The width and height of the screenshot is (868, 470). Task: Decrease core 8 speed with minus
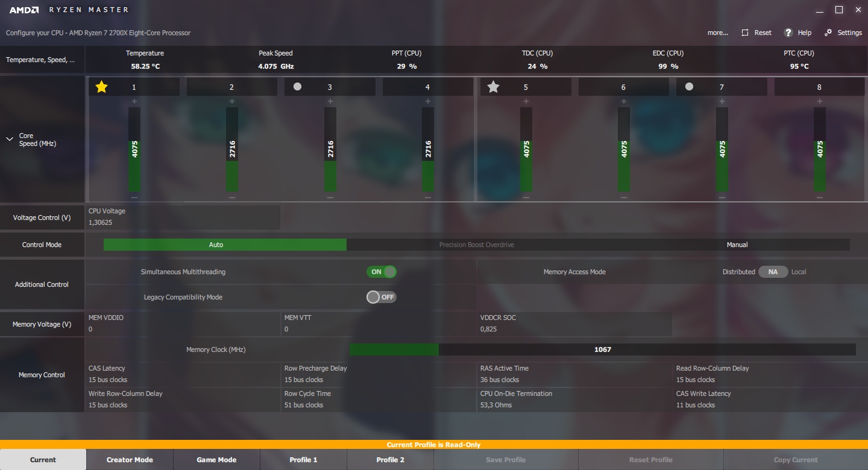click(x=820, y=197)
